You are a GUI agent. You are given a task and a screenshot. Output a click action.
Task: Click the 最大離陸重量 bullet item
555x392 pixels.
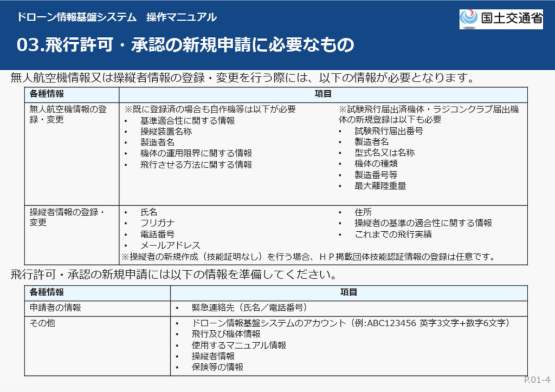(380, 186)
